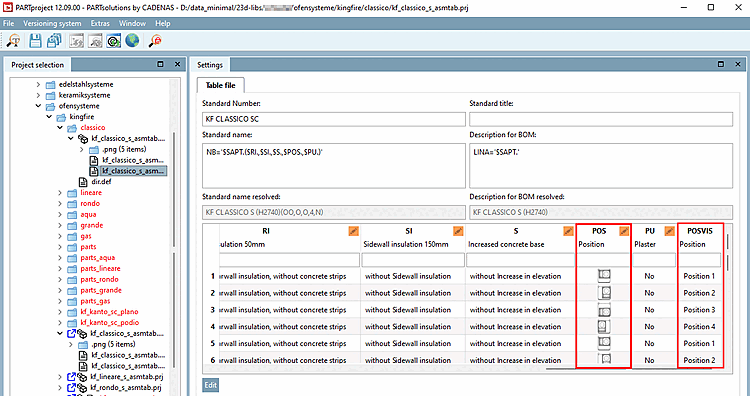Close the Project selection panel
The image size is (750, 396).
177,64
